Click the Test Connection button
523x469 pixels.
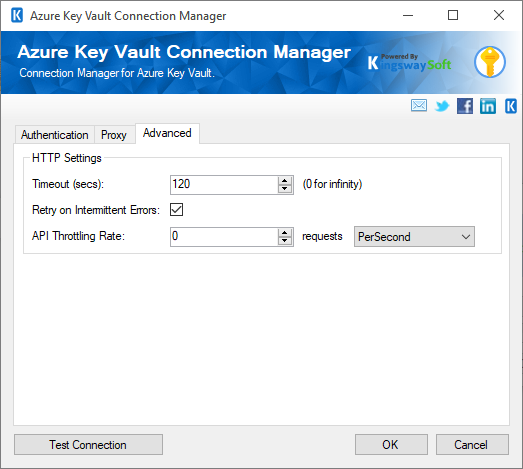tap(88, 445)
